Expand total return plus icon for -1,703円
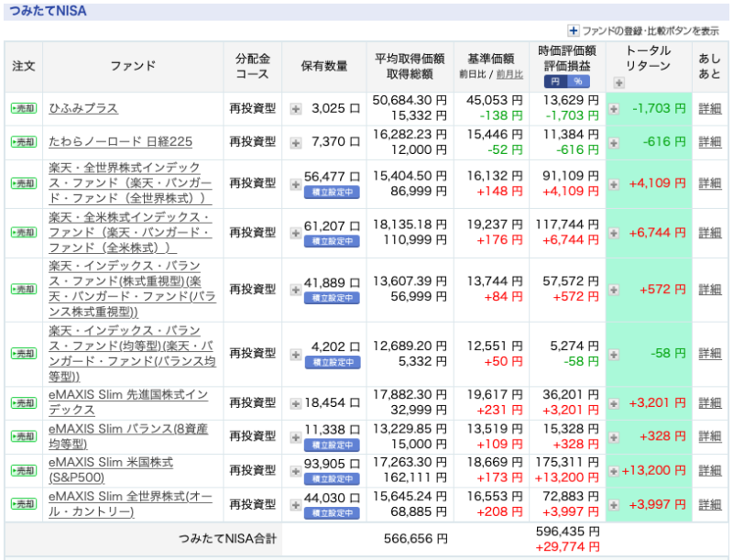This screenshot has width=733, height=560. [614, 109]
